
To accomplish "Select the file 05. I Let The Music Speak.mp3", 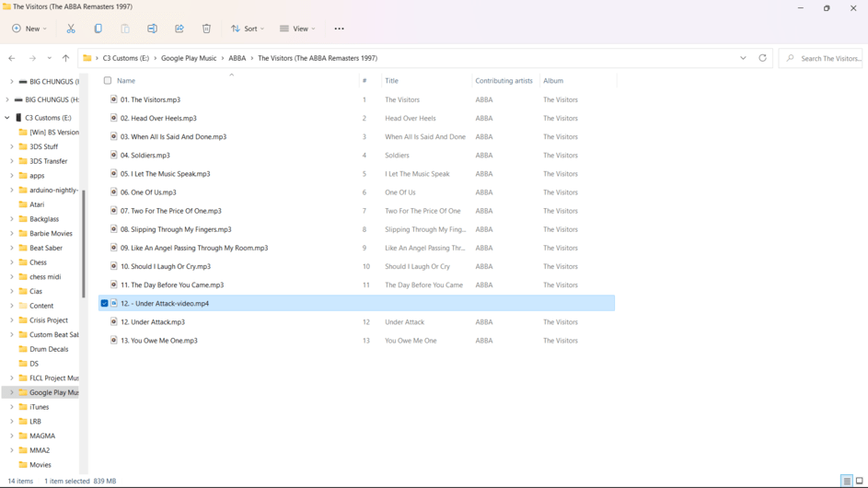I will coord(165,174).
